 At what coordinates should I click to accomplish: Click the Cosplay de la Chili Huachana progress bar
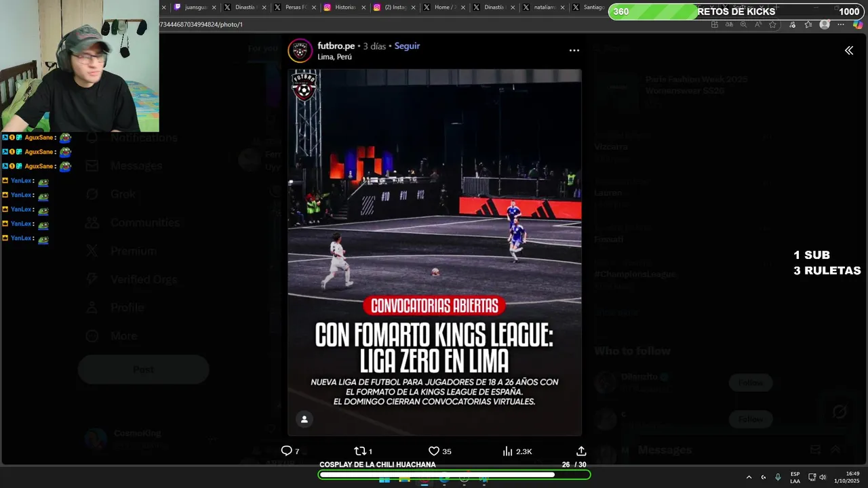tap(454, 474)
